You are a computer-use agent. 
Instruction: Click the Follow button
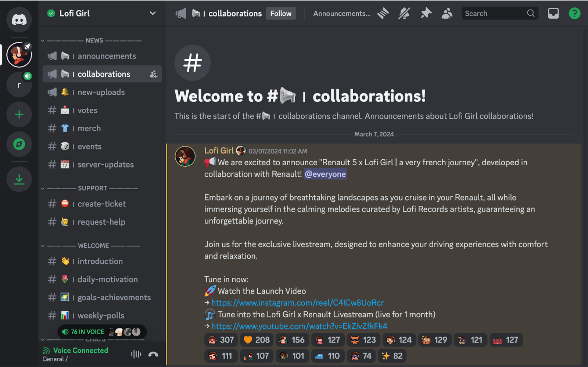[x=280, y=13]
